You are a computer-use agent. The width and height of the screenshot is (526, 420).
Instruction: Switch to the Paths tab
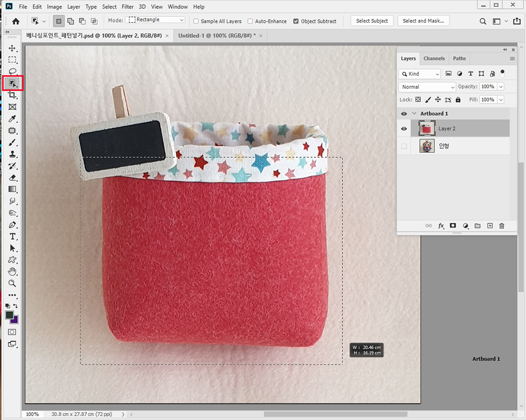tap(459, 58)
